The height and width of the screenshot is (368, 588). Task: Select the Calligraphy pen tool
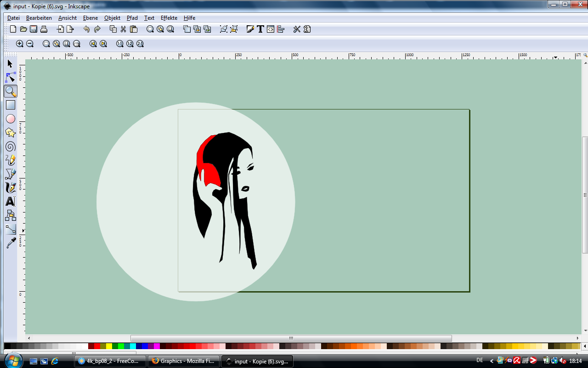(x=11, y=188)
